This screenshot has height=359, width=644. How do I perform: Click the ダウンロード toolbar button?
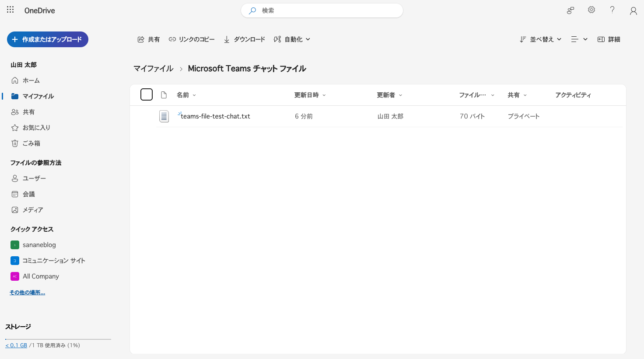pyautogui.click(x=245, y=39)
